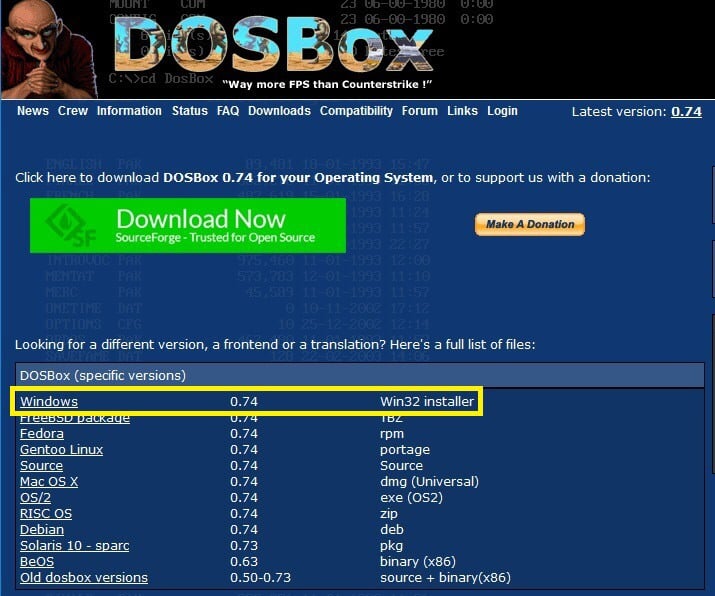Open the OS/2 exe download

[x=36, y=498]
